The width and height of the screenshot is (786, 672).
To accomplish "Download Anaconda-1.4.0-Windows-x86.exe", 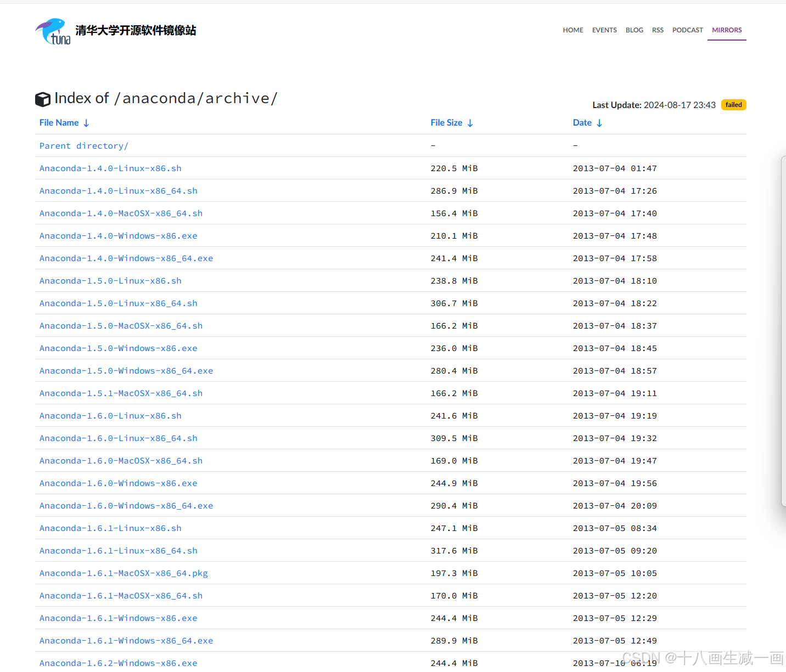I will tap(119, 236).
